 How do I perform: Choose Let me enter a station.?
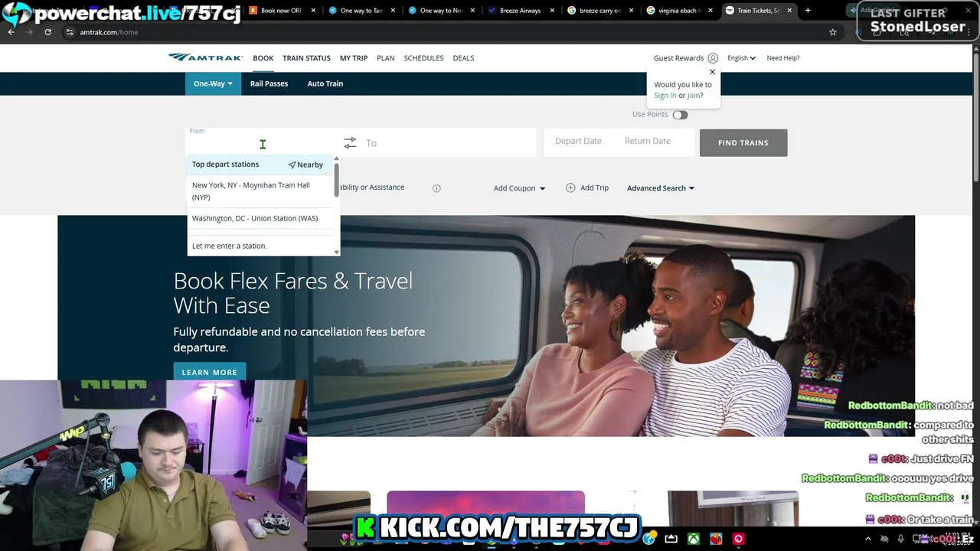click(x=260, y=246)
